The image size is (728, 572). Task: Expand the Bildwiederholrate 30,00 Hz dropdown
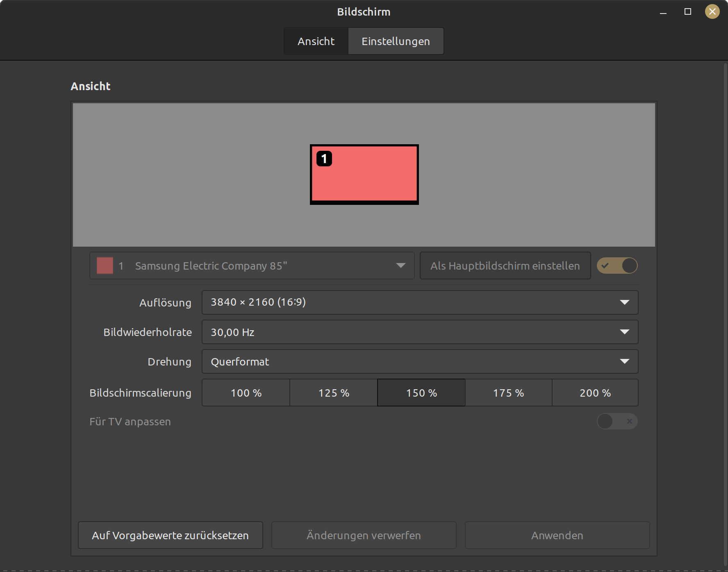coord(420,332)
